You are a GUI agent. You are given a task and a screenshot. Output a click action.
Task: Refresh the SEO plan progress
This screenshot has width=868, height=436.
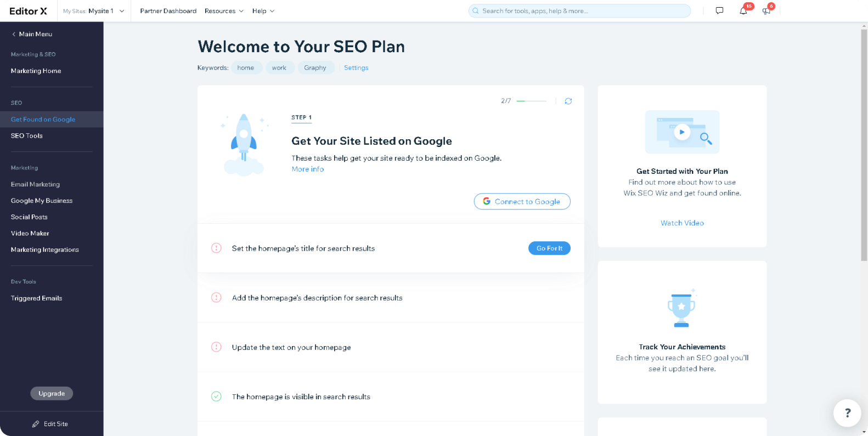568,101
